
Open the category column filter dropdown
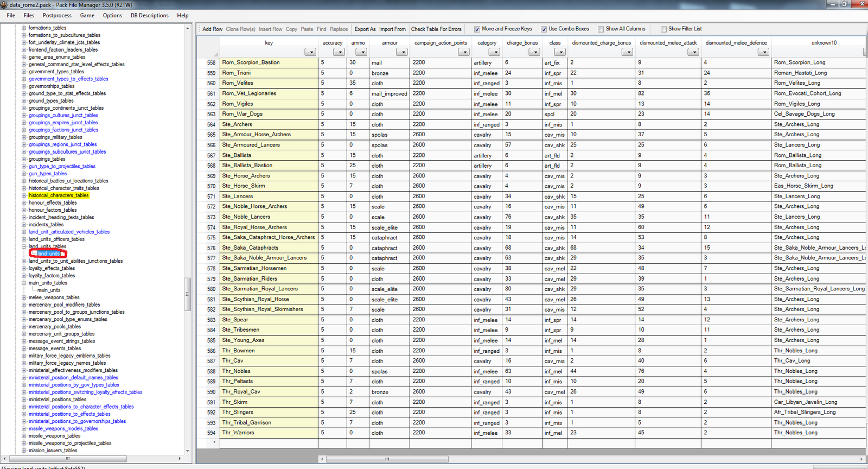[494, 52]
